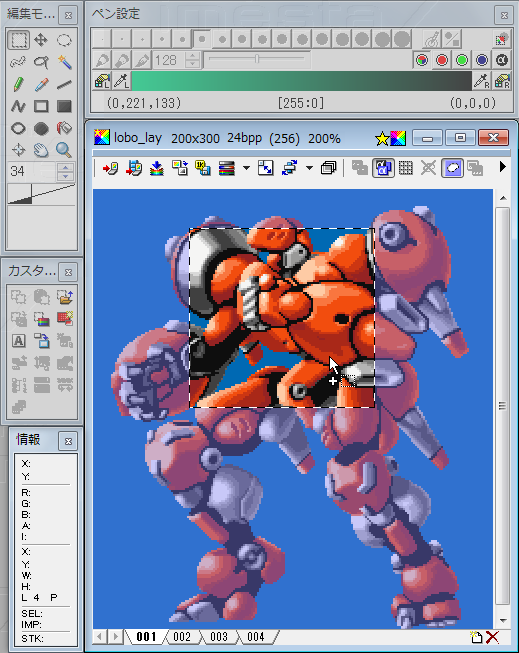The height and width of the screenshot is (653, 519).
Task: Decrease the 128 pen value stepper
Action: coord(192,65)
